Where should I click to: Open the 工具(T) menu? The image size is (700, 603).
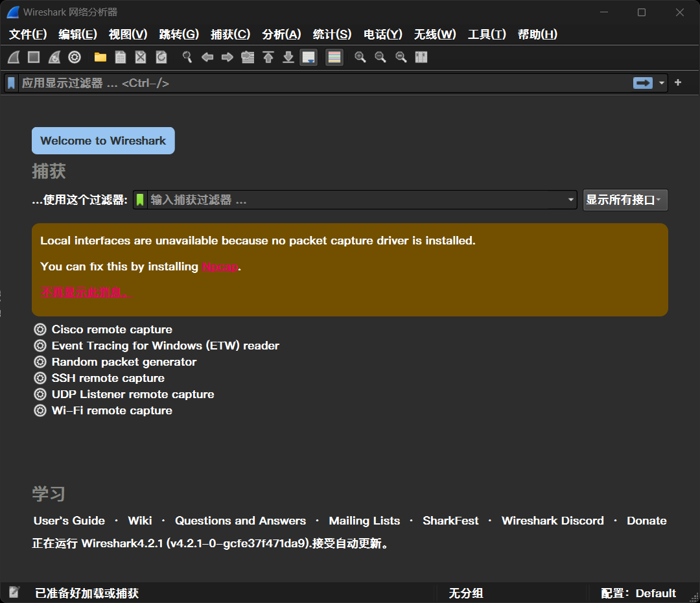coord(487,34)
